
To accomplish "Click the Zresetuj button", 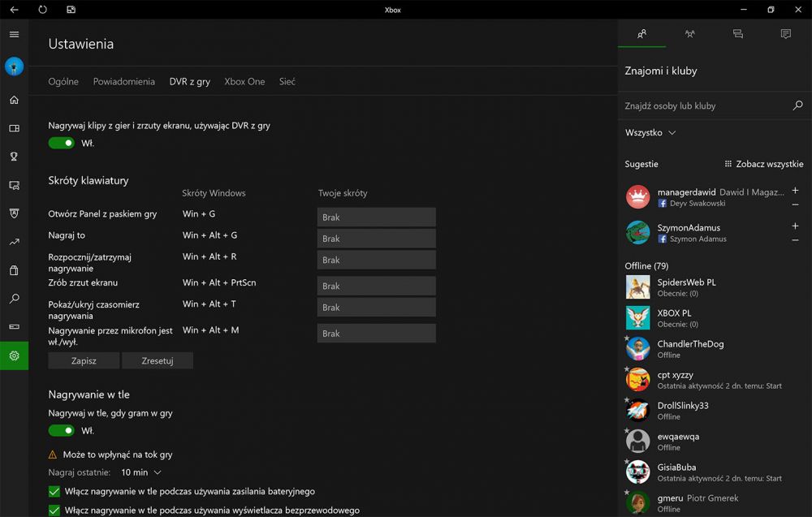I will 158,360.
